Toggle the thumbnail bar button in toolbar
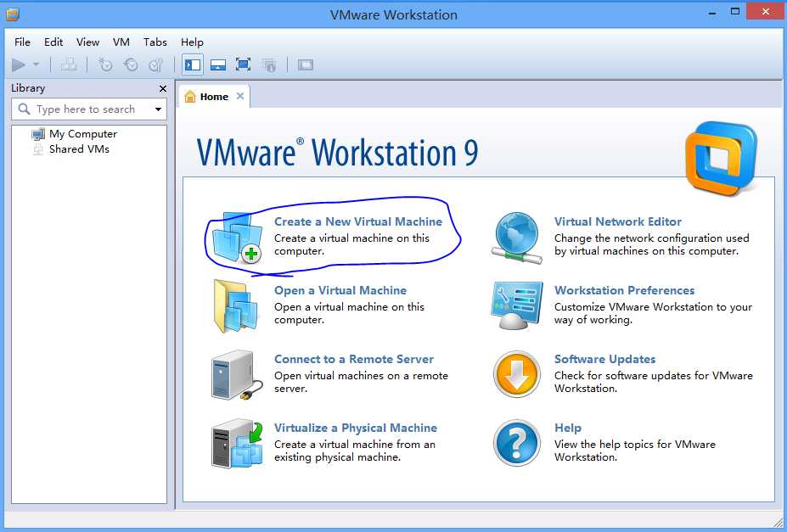This screenshot has height=532, width=787. tap(218, 64)
